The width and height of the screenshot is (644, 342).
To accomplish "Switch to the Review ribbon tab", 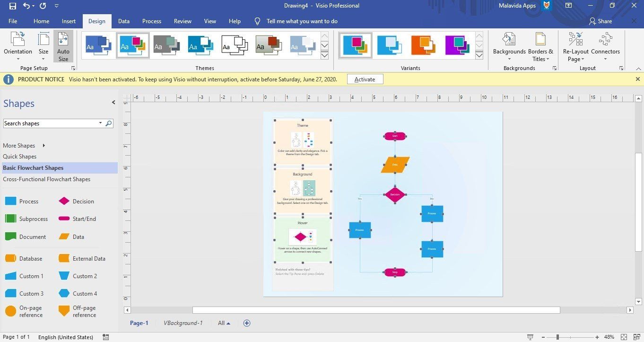I will [x=183, y=21].
